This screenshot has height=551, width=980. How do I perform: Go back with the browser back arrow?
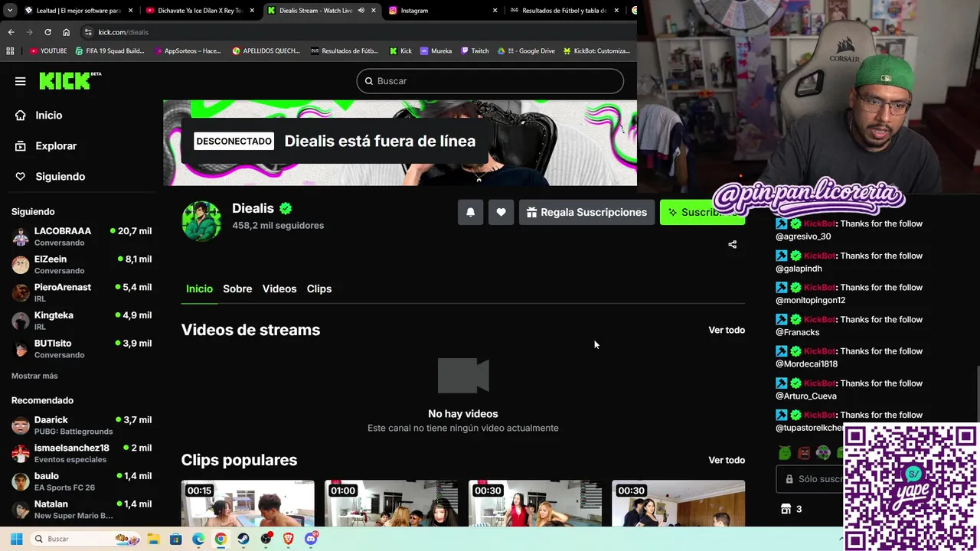(x=11, y=32)
